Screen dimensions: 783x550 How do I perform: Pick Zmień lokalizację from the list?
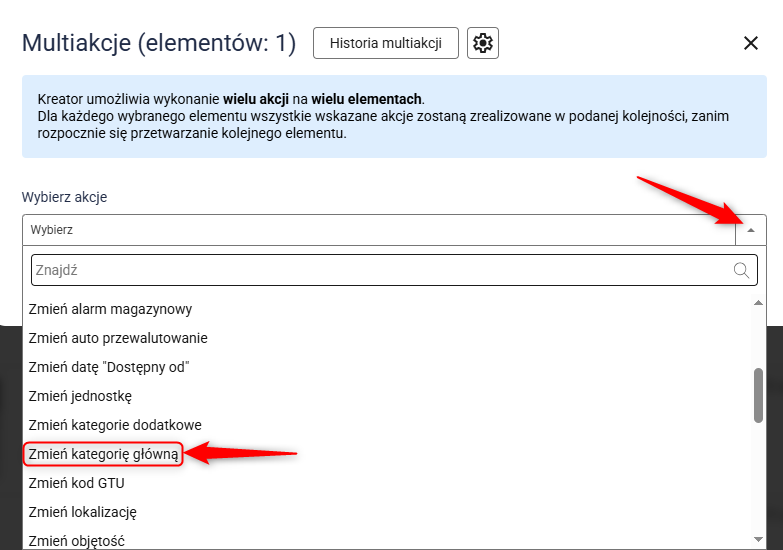point(82,512)
